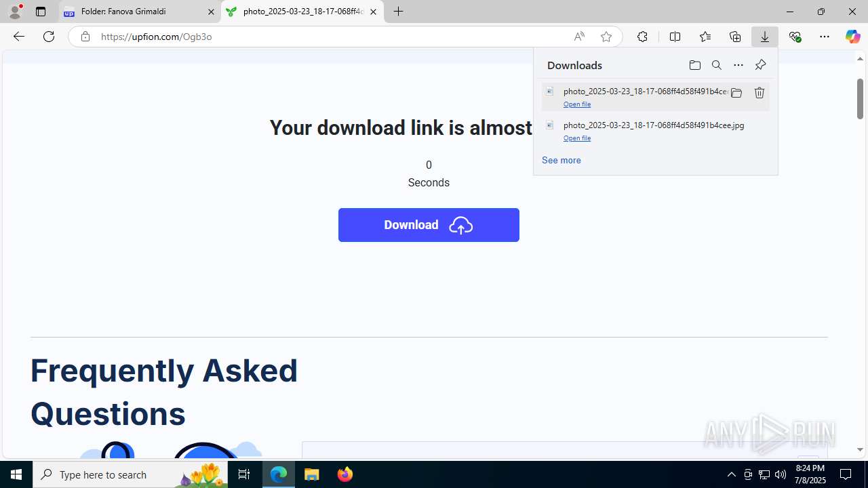Open downloads folder from Downloads panel

point(695,65)
